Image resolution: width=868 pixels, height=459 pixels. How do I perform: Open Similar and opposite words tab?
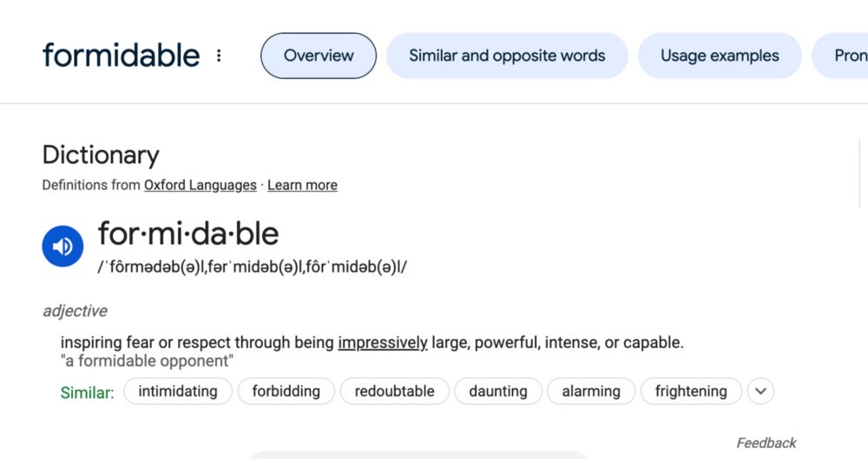(x=507, y=56)
